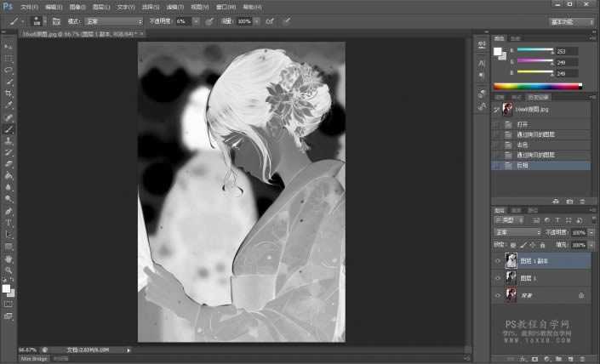Open the workspace switcher dropdown 基本功能
The image size is (600, 364).
(x=571, y=21)
